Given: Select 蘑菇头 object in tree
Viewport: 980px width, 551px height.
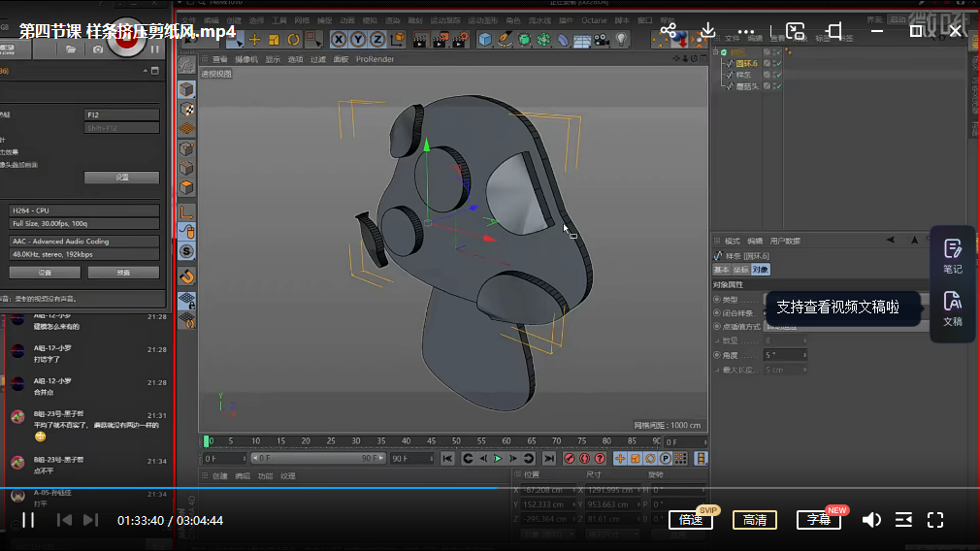Looking at the screenshot, I should tap(747, 86).
